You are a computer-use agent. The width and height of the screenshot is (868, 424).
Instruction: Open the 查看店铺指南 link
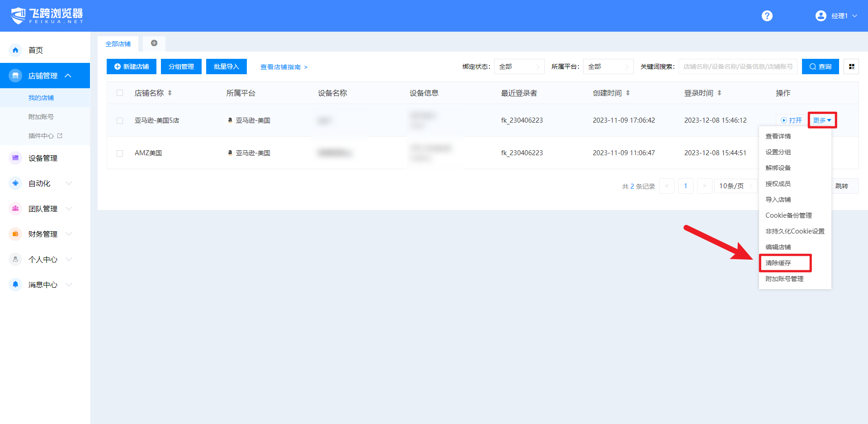pos(283,67)
